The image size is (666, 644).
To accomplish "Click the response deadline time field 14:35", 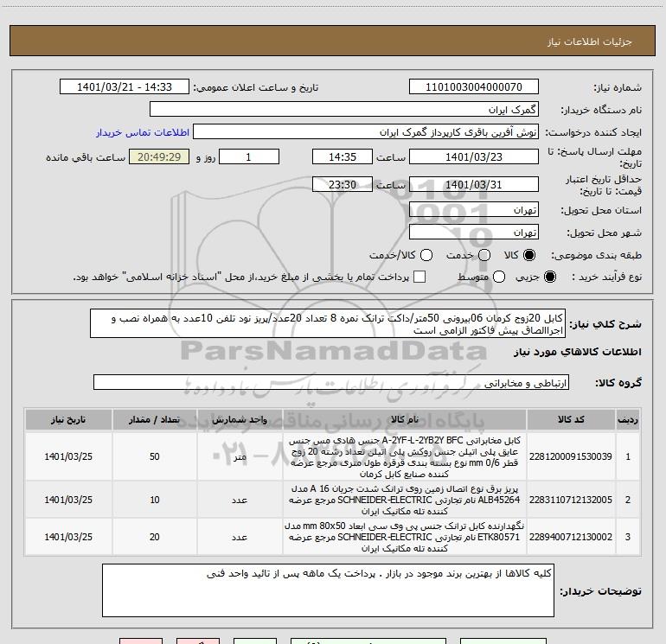I will (x=343, y=157).
